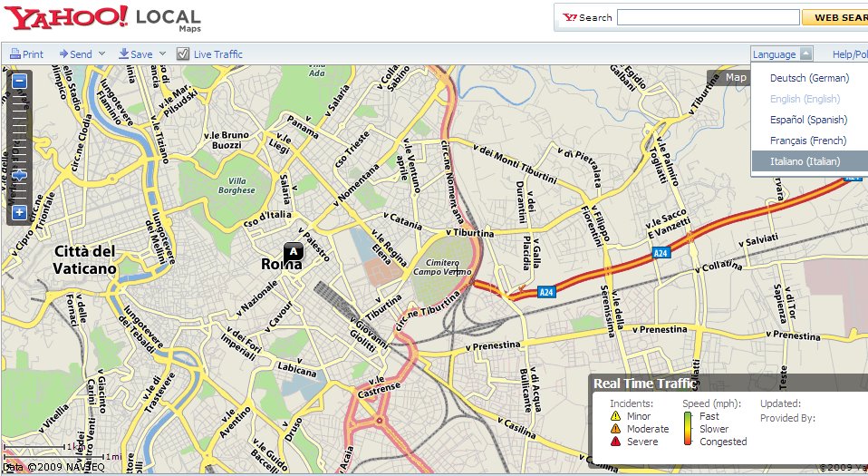Click the v Labicana road label
Image resolution: width=868 pixels, height=476 pixels.
297,368
